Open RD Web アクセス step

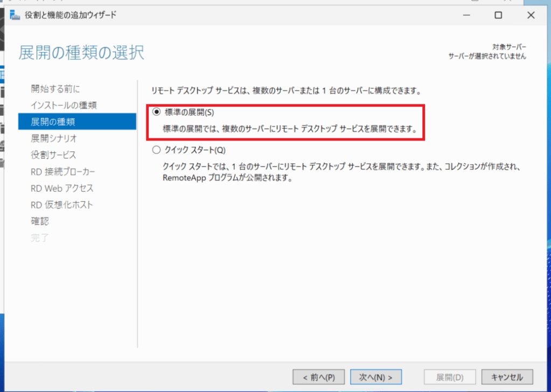[x=62, y=188]
